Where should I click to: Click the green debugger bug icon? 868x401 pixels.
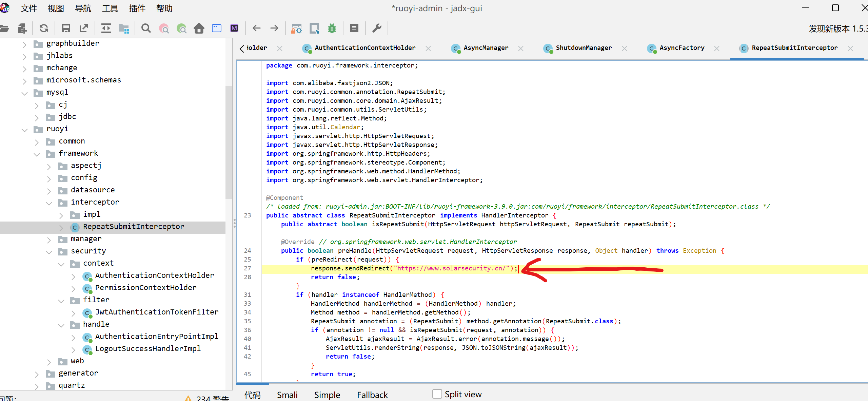332,28
